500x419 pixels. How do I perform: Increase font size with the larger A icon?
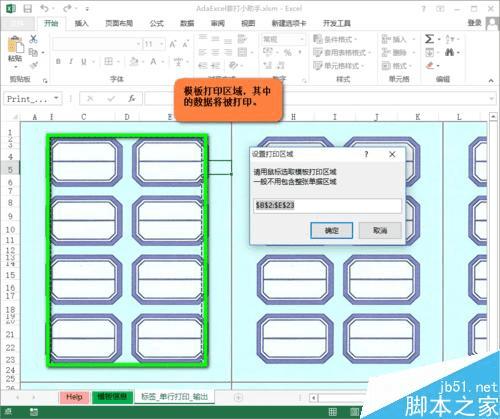173,44
